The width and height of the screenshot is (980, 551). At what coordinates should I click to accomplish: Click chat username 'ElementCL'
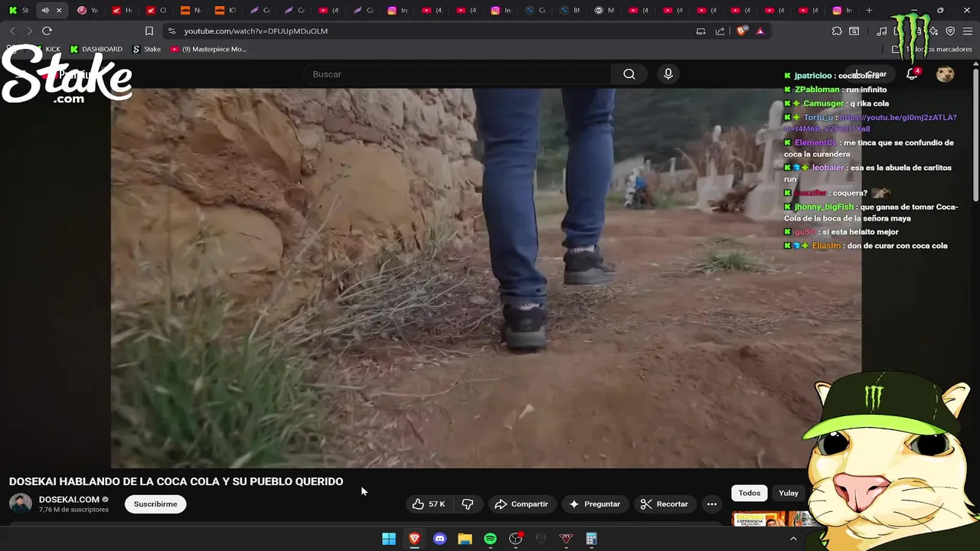coord(815,142)
